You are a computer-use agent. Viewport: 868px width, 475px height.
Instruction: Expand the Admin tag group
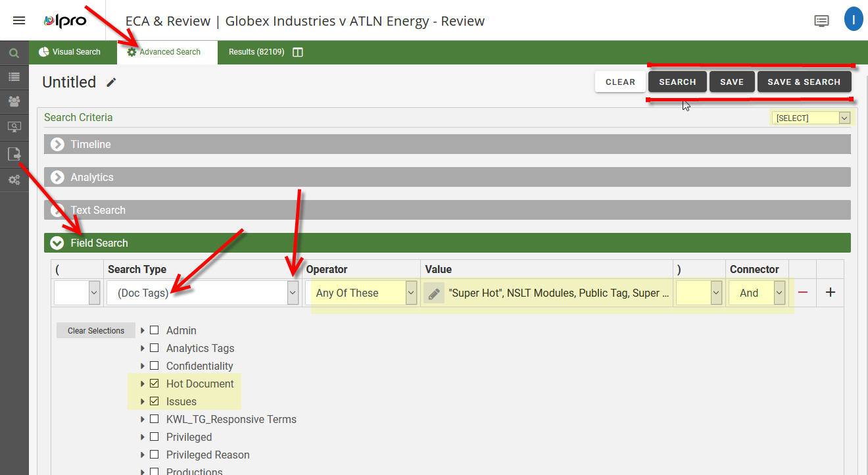143,330
